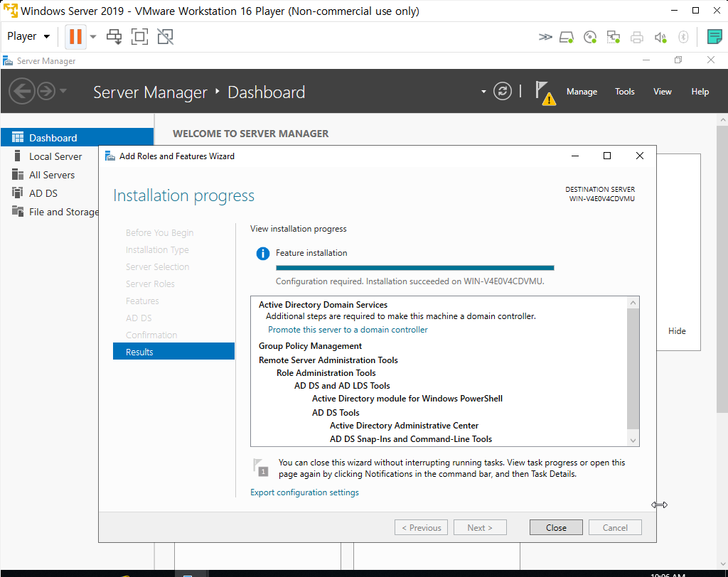Pause the virtual machine with the orange button
Image resolution: width=728 pixels, height=577 pixels.
click(x=75, y=36)
